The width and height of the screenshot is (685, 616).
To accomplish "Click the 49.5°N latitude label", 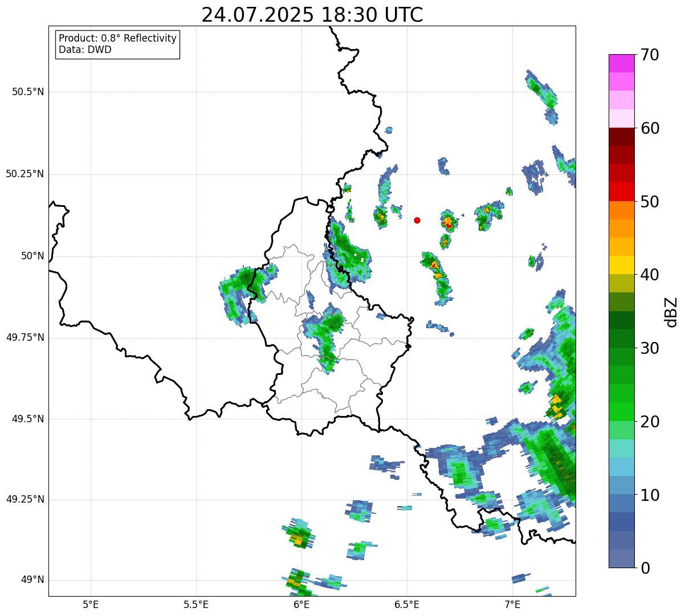I will click(x=28, y=419).
